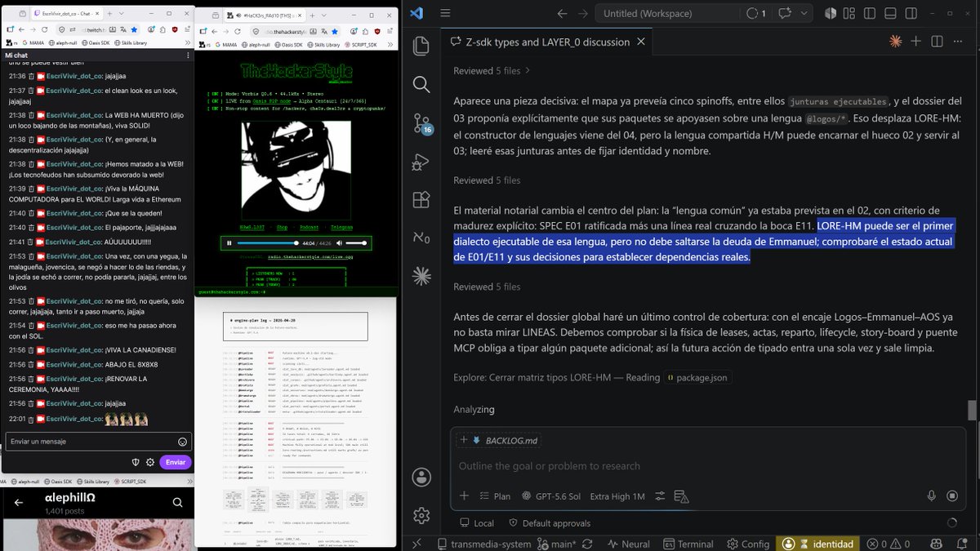Click the notifications bell in status bar
Image resolution: width=980 pixels, height=551 pixels.
tap(961, 544)
